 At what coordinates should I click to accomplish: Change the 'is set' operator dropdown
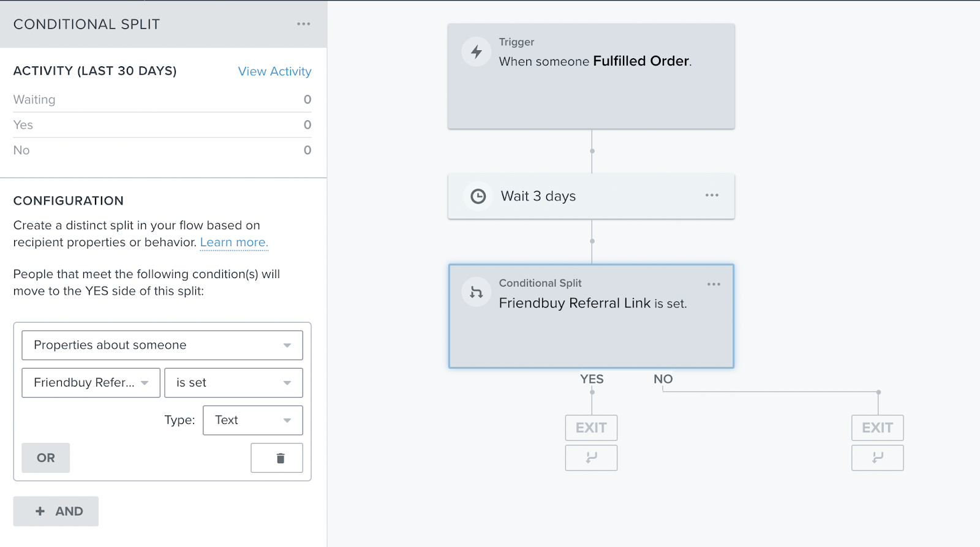233,383
